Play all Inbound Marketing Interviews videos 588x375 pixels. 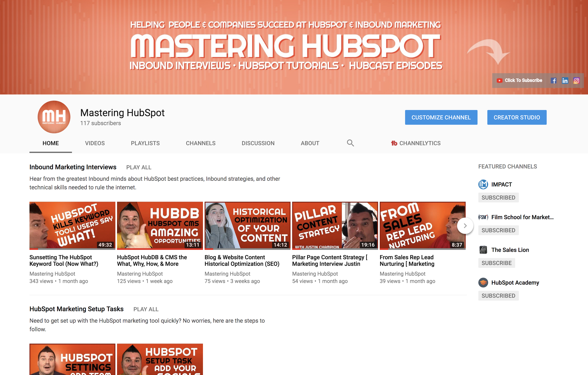click(x=139, y=167)
